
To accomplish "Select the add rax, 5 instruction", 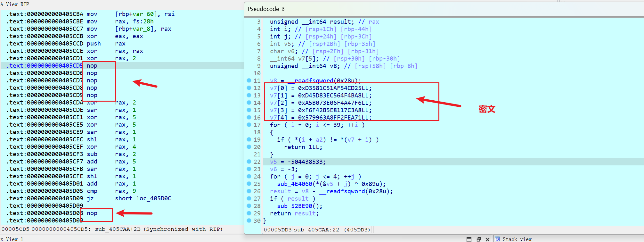I will (x=111, y=162).
